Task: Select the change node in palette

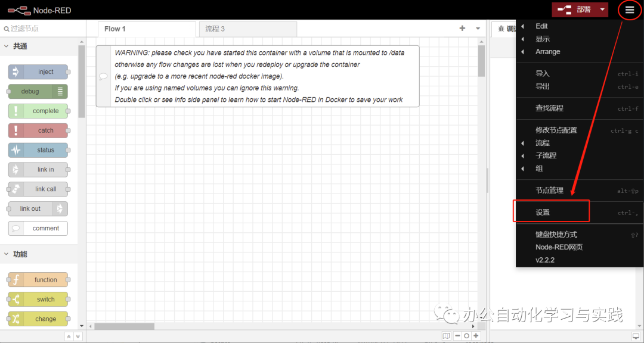Action: pyautogui.click(x=38, y=319)
